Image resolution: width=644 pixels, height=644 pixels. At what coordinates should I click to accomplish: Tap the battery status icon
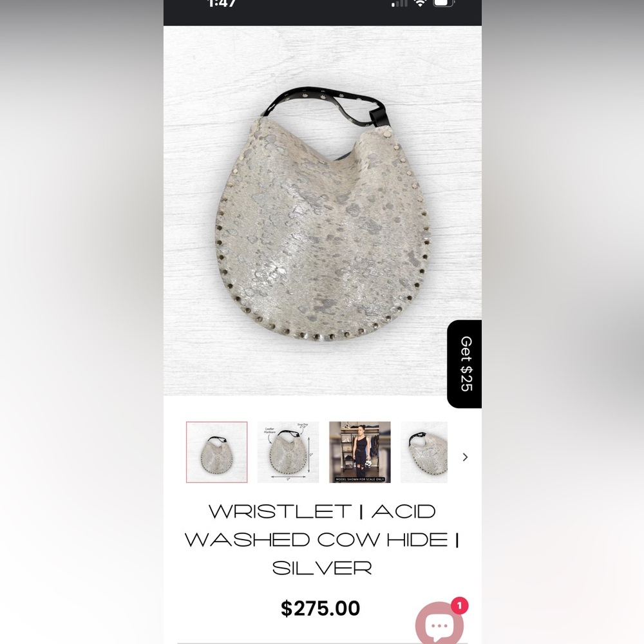(443, 3)
